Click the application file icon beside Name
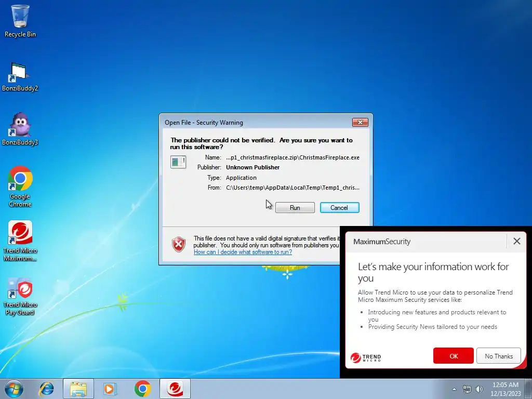The width and height of the screenshot is (532, 399). pos(178,162)
